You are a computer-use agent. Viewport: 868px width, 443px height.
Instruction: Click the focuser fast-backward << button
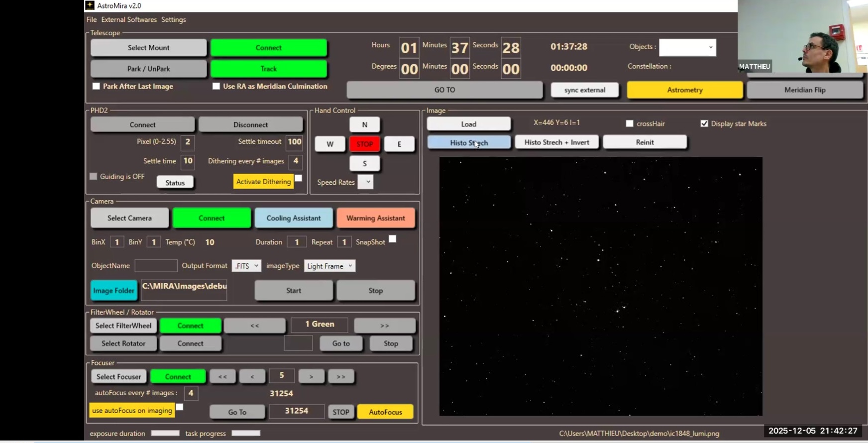tap(222, 376)
